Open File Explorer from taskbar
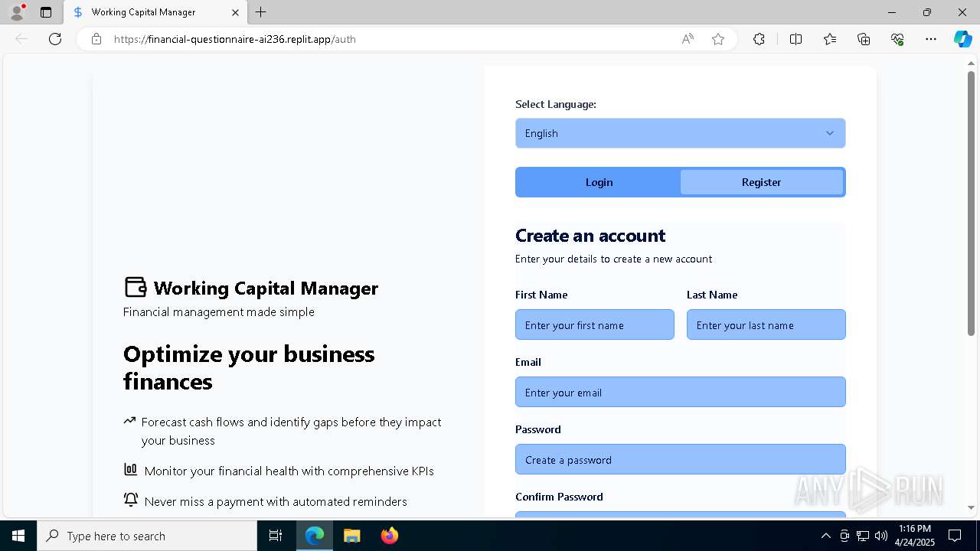980x551 pixels. tap(351, 536)
